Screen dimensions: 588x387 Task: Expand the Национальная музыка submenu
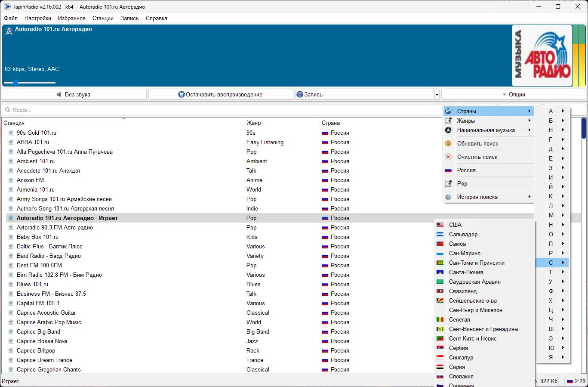489,130
